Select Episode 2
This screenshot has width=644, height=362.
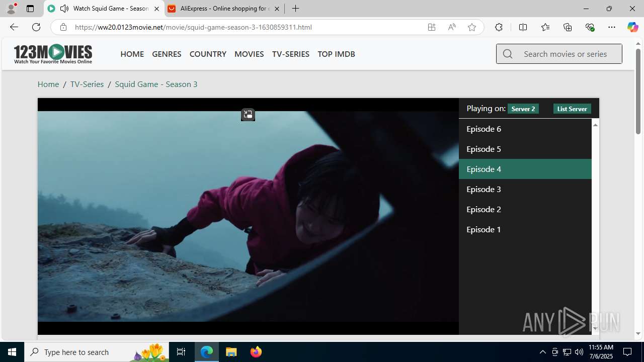525,209
